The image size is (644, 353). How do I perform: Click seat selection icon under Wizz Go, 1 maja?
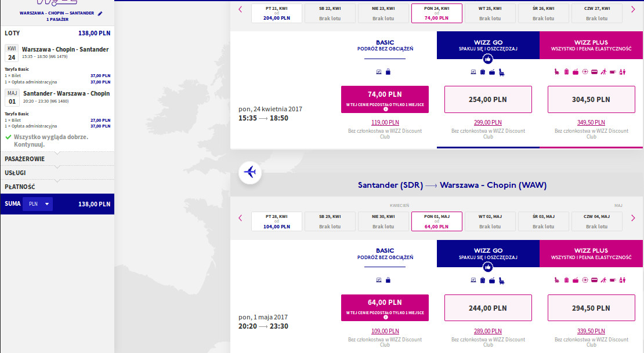click(501, 281)
